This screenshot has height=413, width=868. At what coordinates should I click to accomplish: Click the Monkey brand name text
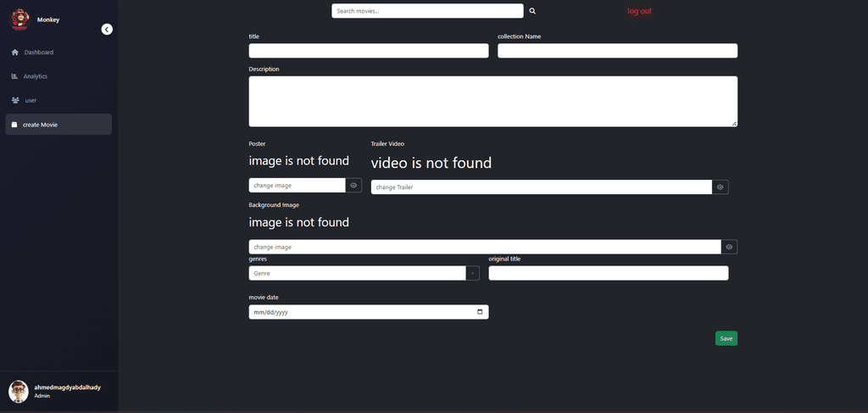48,20
